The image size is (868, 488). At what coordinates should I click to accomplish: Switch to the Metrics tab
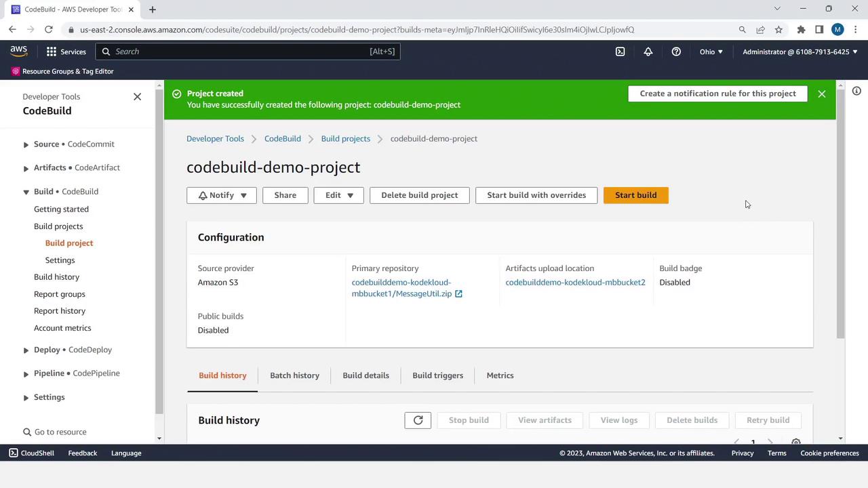500,375
